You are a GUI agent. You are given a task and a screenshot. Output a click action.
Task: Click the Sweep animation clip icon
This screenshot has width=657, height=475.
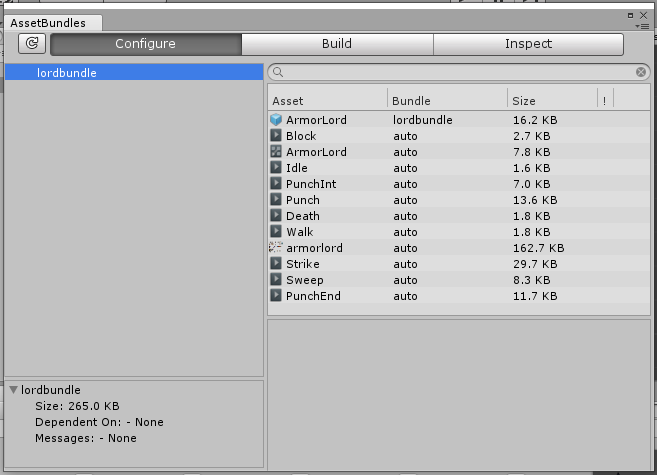pyautogui.click(x=276, y=279)
